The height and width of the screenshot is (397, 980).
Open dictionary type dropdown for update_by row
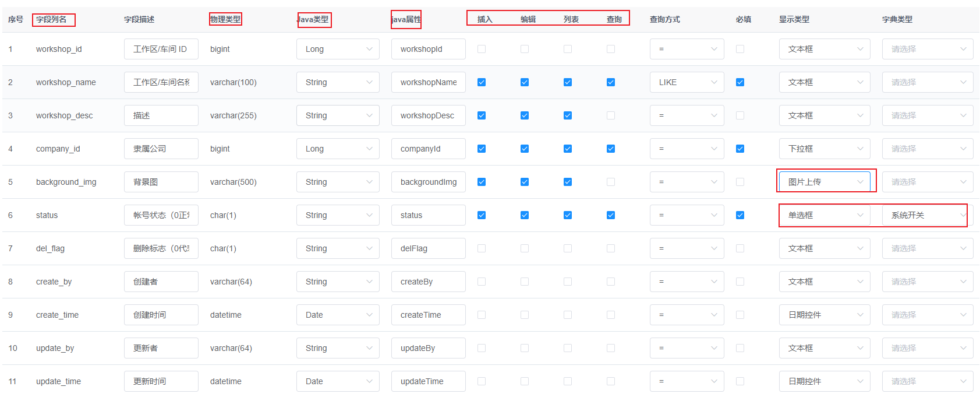pyautogui.click(x=928, y=348)
